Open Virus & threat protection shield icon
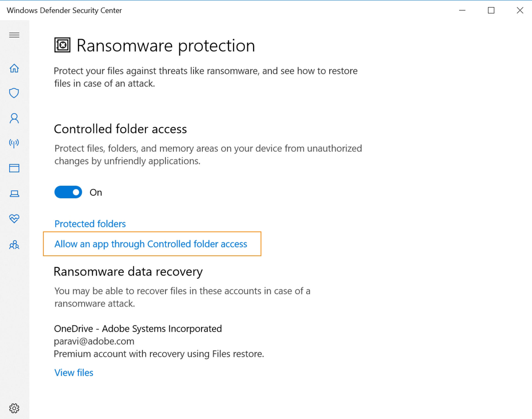The width and height of the screenshot is (532, 419). pos(14,93)
